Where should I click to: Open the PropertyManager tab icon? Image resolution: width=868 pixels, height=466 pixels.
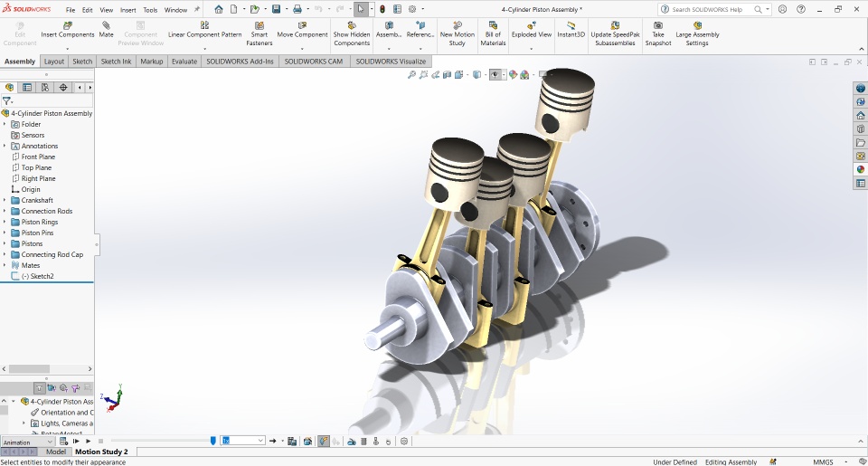pyautogui.click(x=26, y=87)
